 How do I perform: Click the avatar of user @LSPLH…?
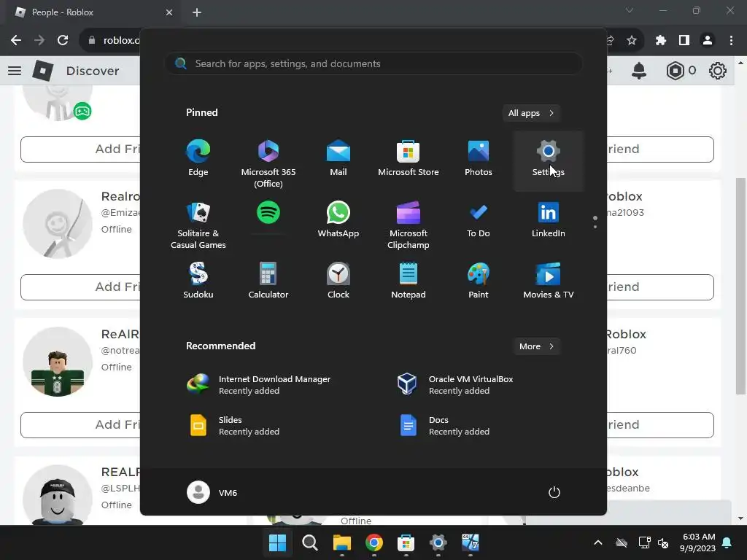pyautogui.click(x=58, y=495)
